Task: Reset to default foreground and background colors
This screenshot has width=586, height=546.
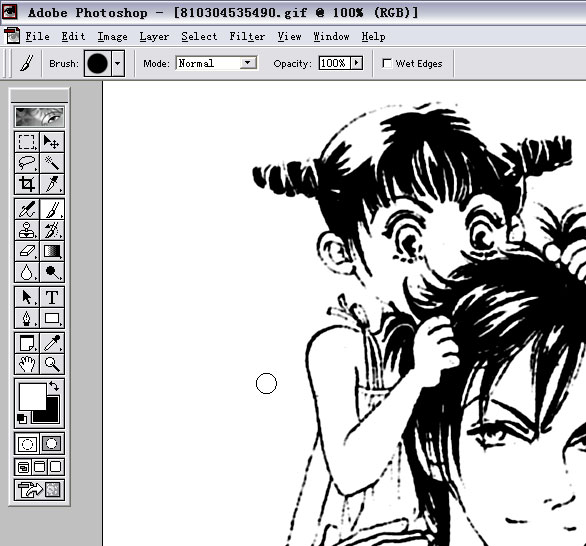Action: [x=22, y=419]
